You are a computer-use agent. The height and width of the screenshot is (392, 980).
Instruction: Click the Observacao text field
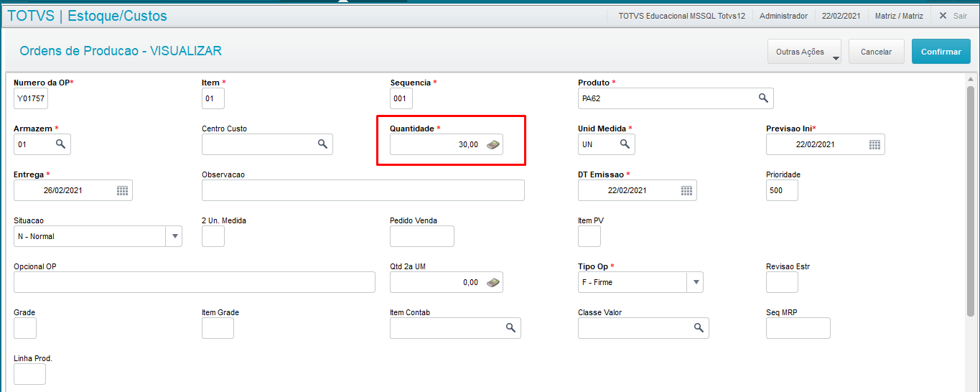pyautogui.click(x=363, y=190)
